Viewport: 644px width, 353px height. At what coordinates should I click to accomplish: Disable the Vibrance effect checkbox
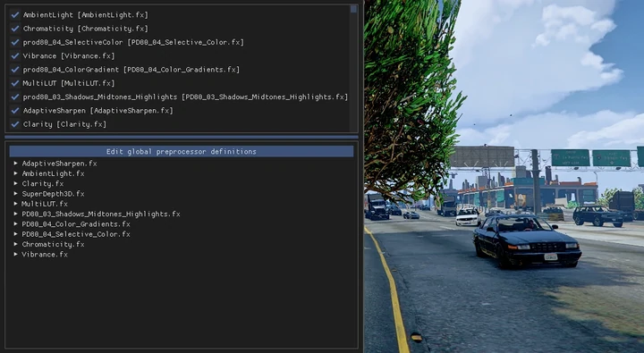click(x=15, y=55)
